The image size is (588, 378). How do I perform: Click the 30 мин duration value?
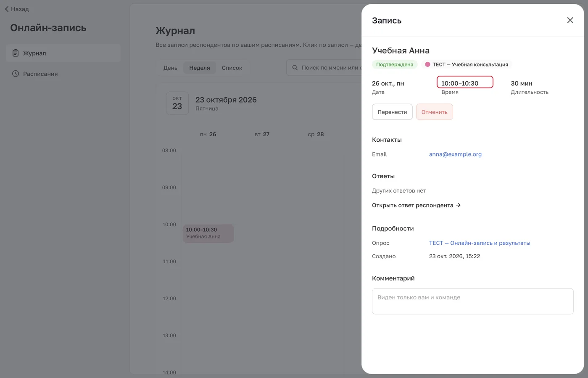pyautogui.click(x=521, y=83)
